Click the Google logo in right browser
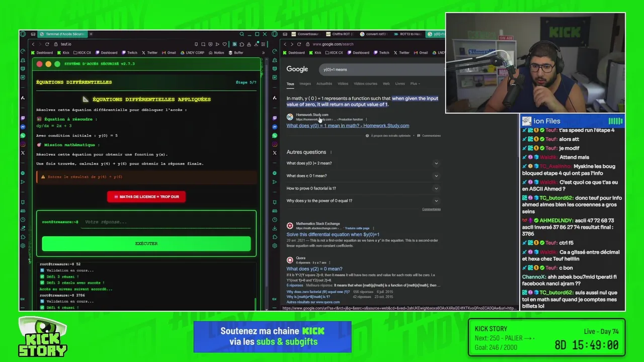 click(297, 69)
